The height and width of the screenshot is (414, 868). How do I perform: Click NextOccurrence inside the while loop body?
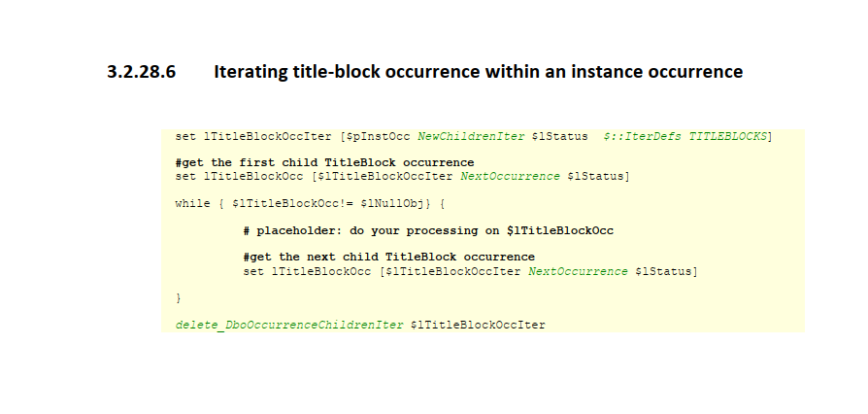pos(577,271)
